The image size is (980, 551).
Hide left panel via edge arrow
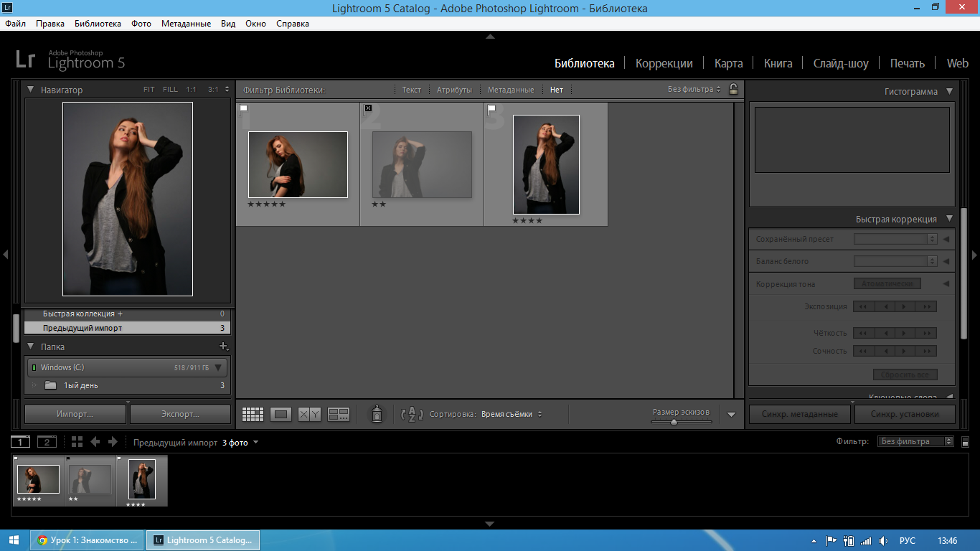pyautogui.click(x=5, y=255)
